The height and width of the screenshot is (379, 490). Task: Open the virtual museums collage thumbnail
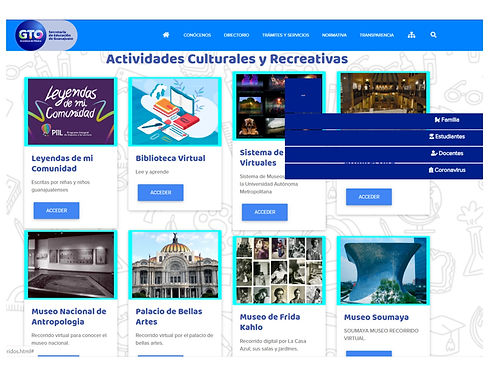point(260,106)
